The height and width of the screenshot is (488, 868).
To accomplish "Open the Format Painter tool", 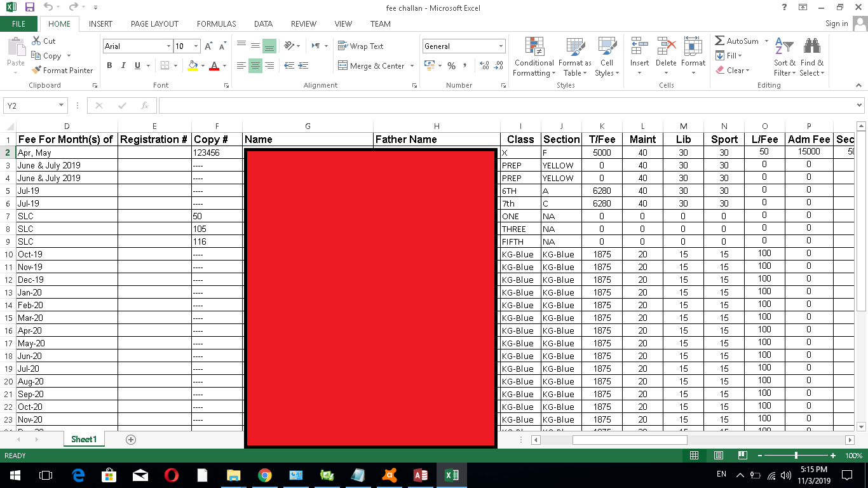I will point(62,70).
